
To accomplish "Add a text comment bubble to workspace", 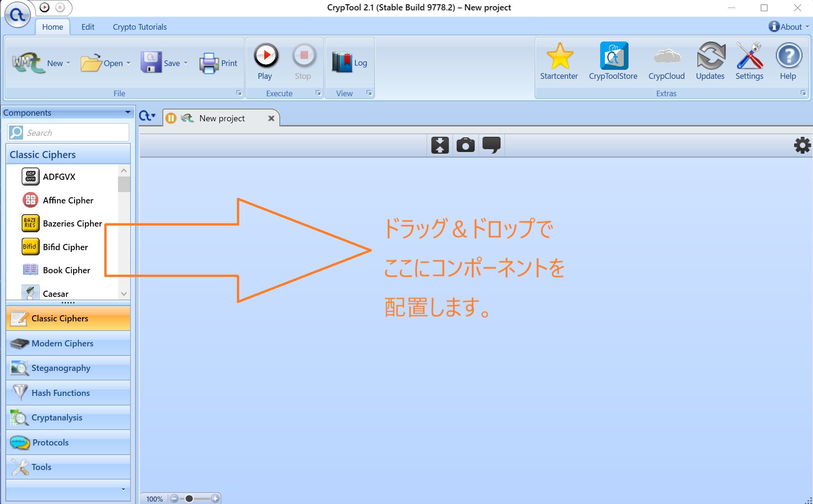I will (x=491, y=145).
